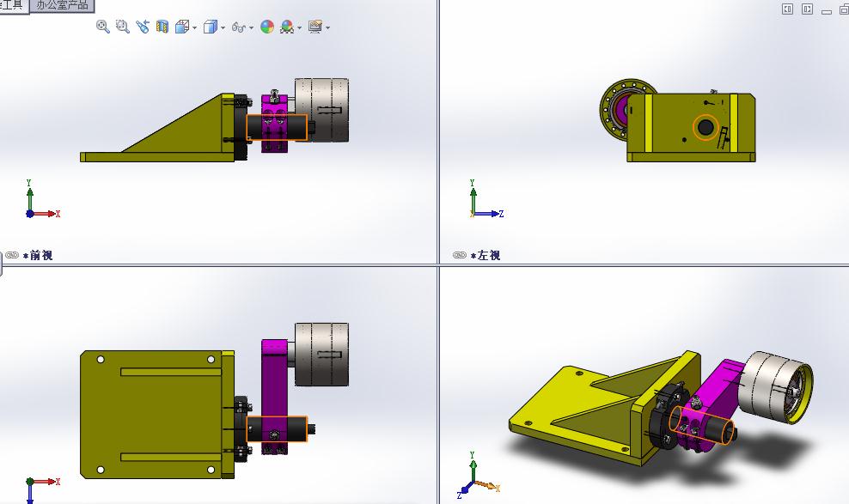Switch to the 办公室产品 tab
The width and height of the screenshot is (849, 504).
tap(62, 5)
